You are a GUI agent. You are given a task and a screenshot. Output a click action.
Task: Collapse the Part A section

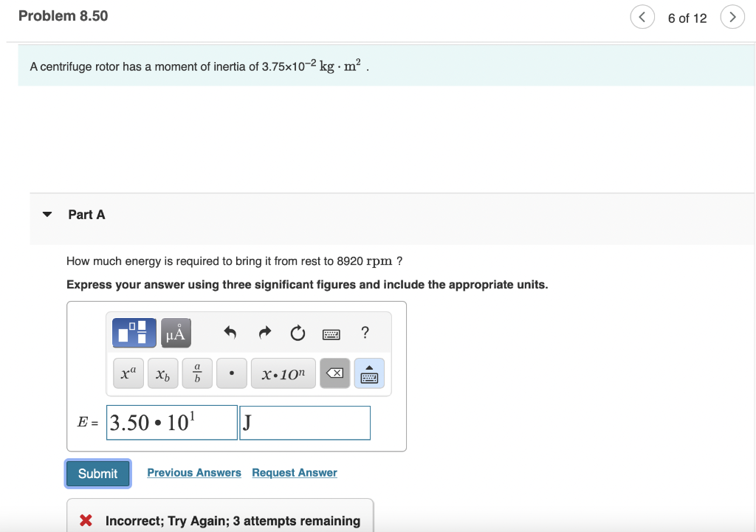tap(47, 214)
